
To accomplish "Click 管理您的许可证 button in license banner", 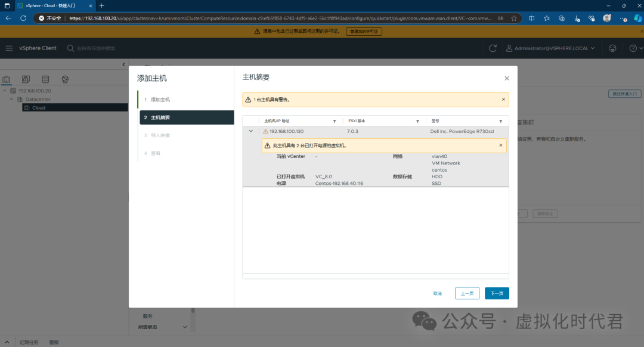I will (x=364, y=32).
